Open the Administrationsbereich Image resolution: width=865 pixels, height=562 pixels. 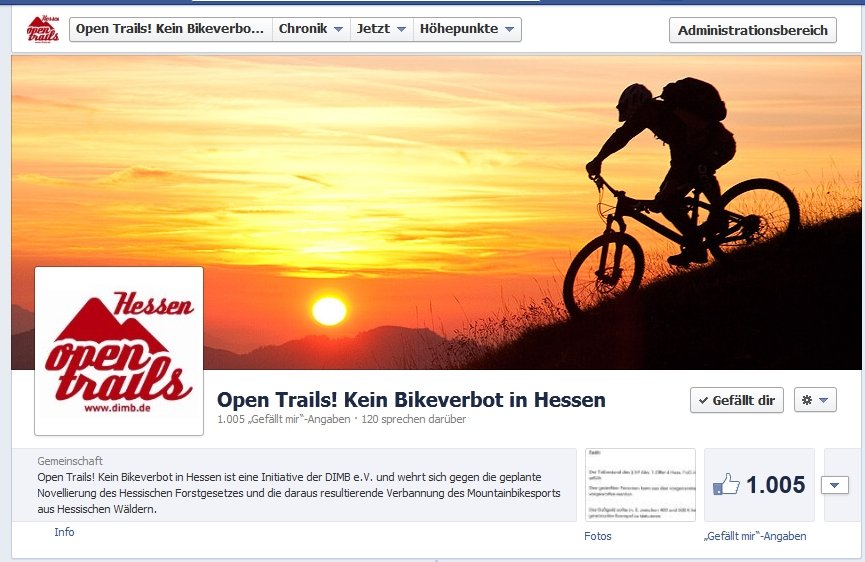752,30
